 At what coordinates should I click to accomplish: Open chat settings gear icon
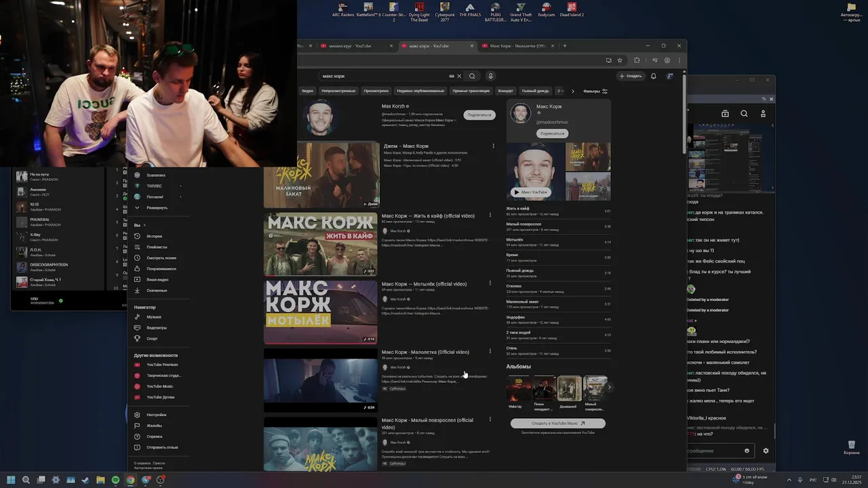coord(766,451)
